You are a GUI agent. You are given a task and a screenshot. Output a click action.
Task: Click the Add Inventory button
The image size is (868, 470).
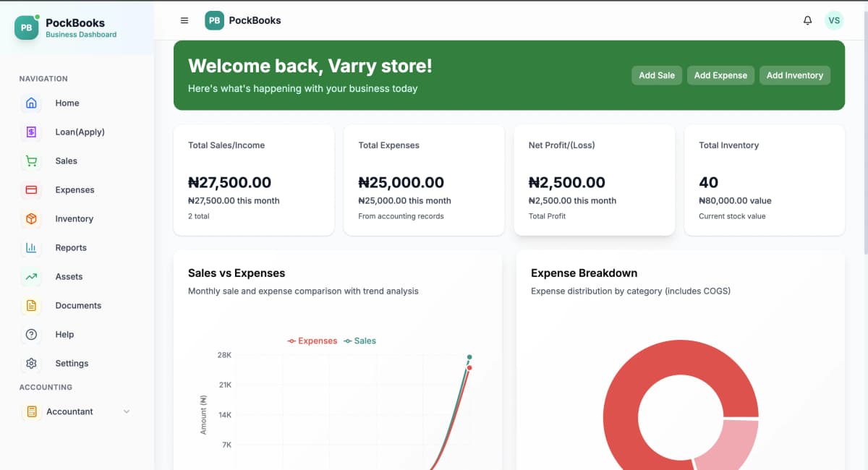click(794, 75)
